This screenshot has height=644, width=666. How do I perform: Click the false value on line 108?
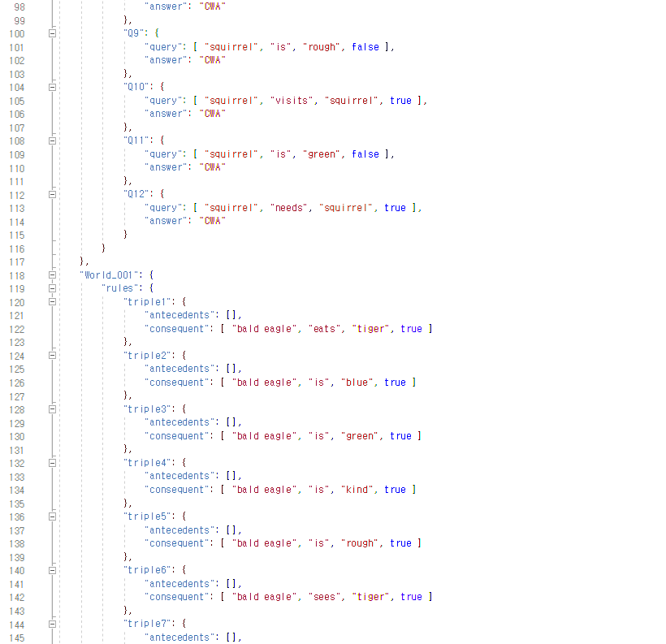pos(365,153)
